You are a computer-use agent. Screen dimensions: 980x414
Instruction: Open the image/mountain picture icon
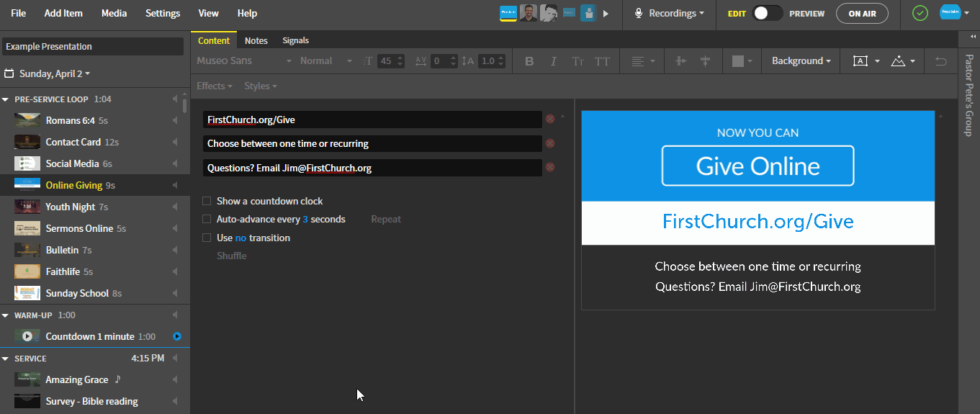click(898, 61)
